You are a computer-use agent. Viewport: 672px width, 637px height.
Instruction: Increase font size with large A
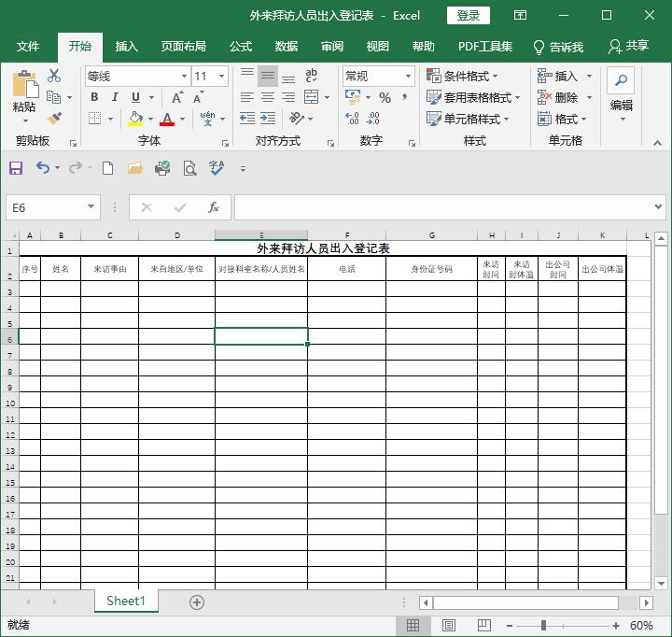tap(177, 97)
